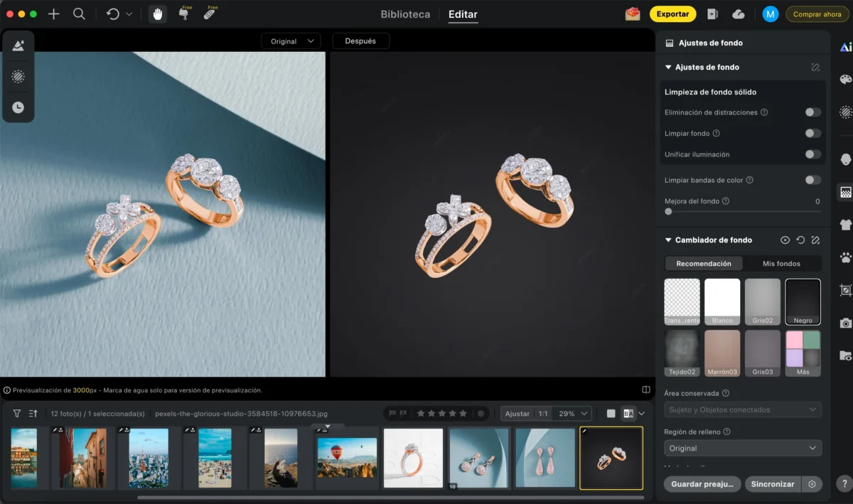
Task: Toggle the B/A before-after compare button
Action: coord(628,413)
